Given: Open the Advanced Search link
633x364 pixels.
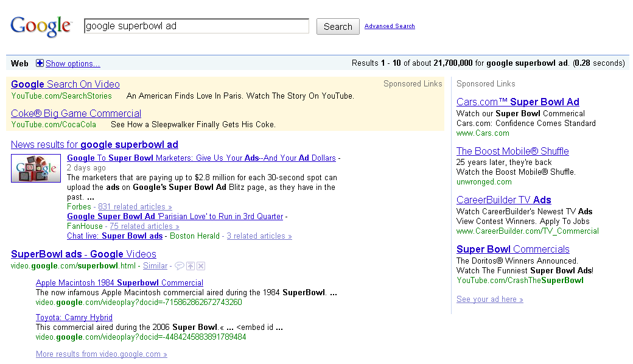Looking at the screenshot, I should (390, 26).
